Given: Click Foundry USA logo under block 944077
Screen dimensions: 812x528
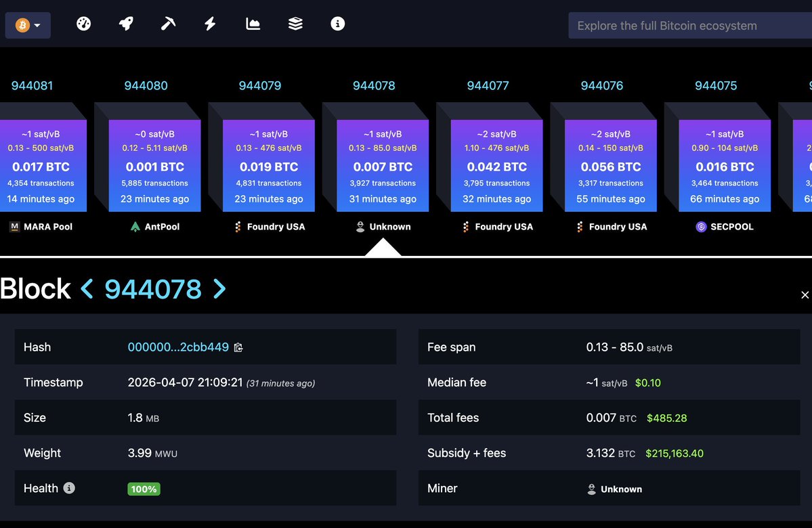Looking at the screenshot, I should pos(465,227).
